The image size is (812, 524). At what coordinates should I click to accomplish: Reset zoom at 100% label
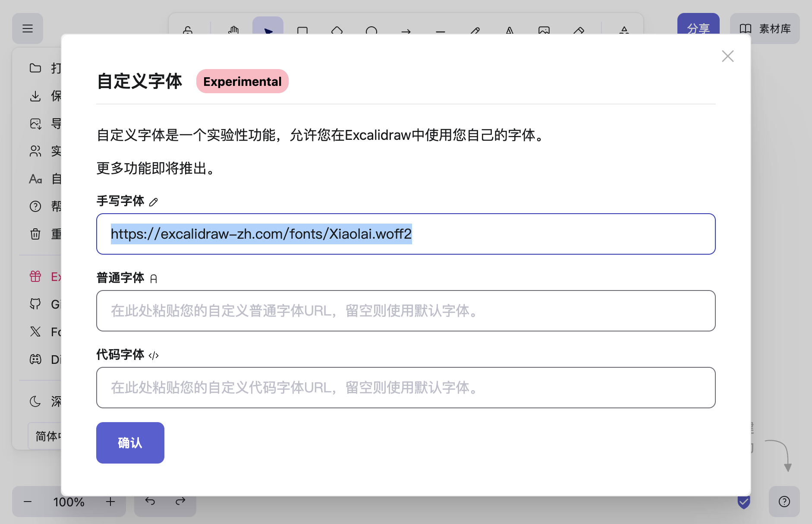69,502
